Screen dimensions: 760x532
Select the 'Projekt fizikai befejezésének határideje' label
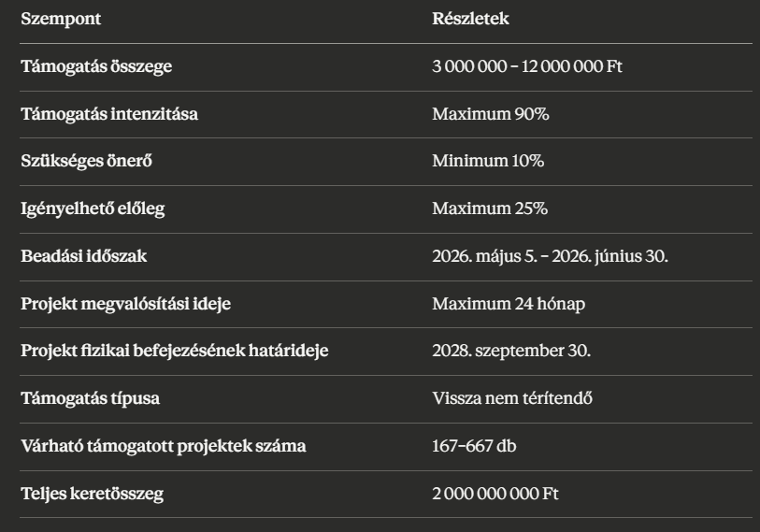pyautogui.click(x=174, y=352)
